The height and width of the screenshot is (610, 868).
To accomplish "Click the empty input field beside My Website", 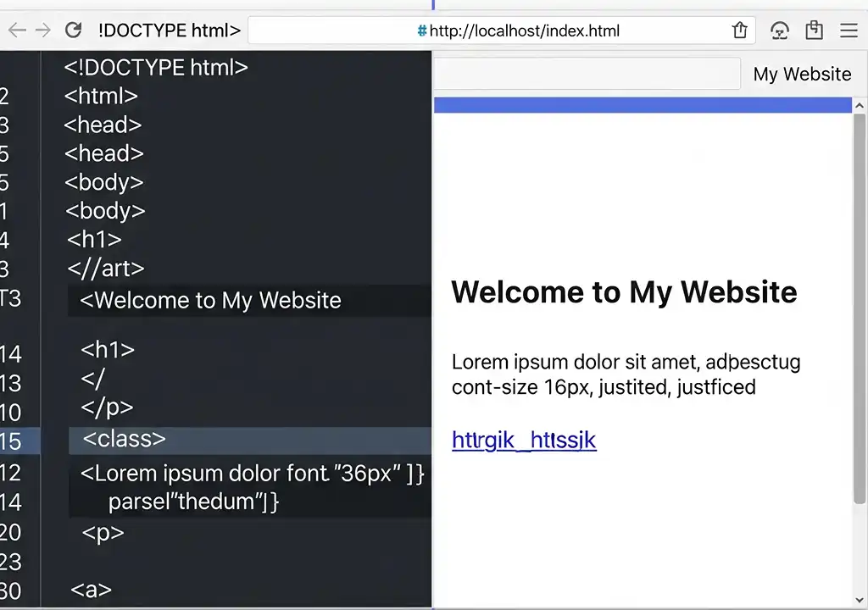I will pyautogui.click(x=587, y=74).
